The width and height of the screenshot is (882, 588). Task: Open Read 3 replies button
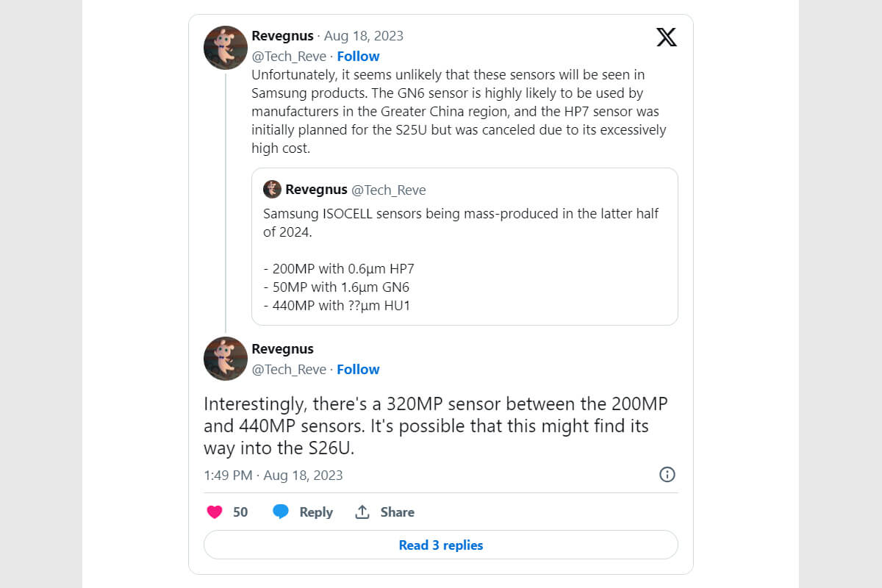(440, 545)
